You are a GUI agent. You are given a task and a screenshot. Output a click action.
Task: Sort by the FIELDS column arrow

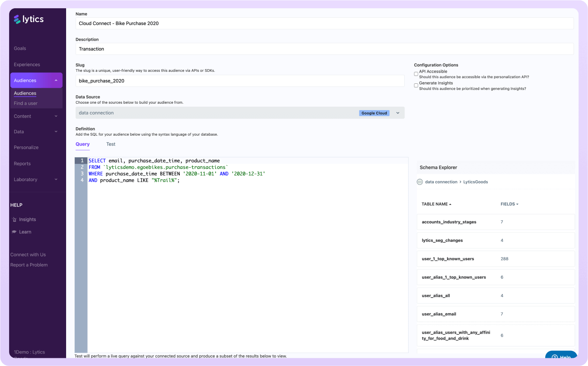517,204
